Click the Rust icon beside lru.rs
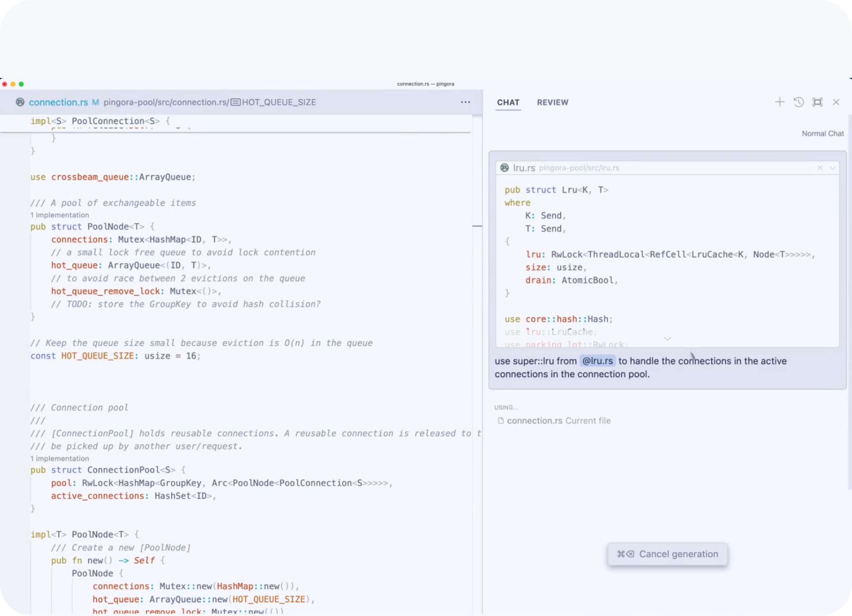The height and width of the screenshot is (616, 852). (504, 168)
